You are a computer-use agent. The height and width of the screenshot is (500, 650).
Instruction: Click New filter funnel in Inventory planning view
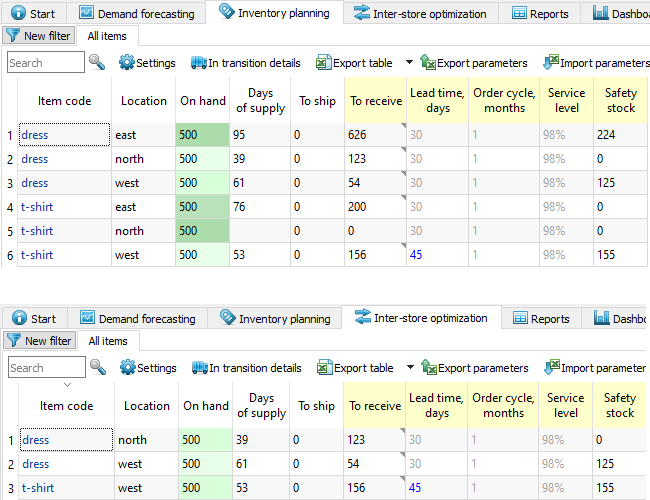point(39,35)
